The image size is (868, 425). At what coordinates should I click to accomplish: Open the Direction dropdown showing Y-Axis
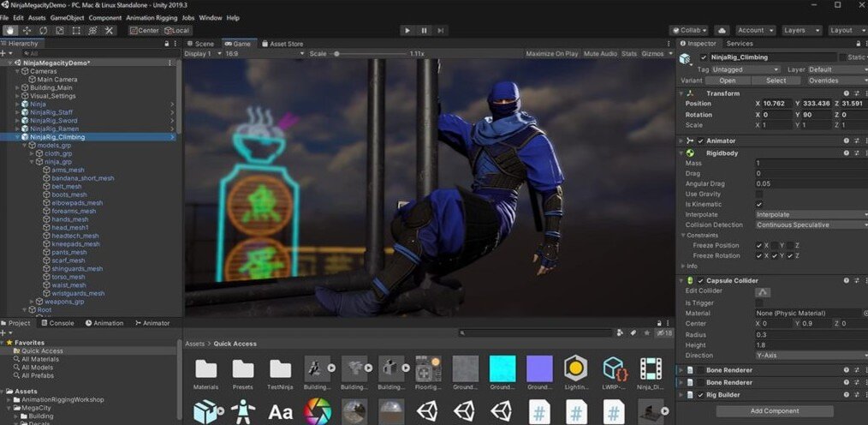coord(811,356)
